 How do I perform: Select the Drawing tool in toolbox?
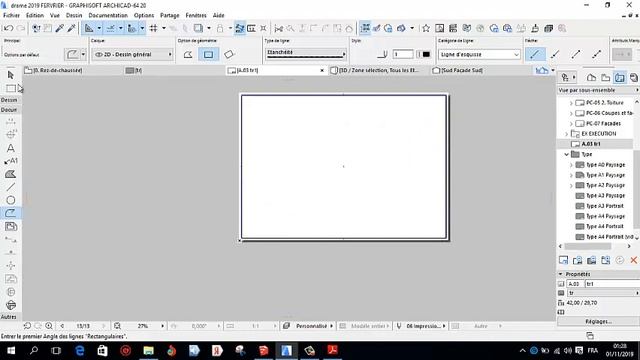[11, 226]
